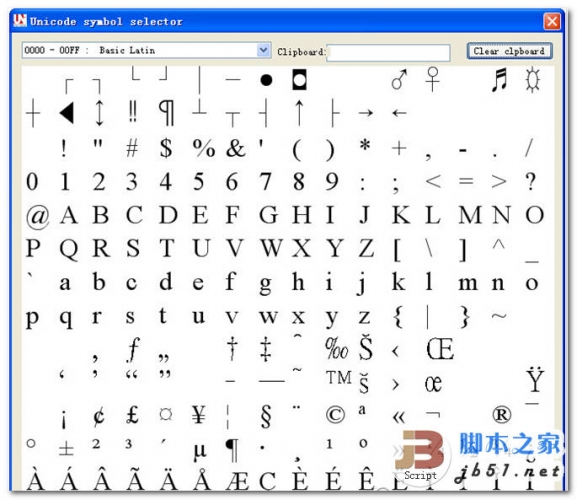Select the yen currency symbol
The width and height of the screenshot is (577, 500).
pyautogui.click(x=198, y=415)
